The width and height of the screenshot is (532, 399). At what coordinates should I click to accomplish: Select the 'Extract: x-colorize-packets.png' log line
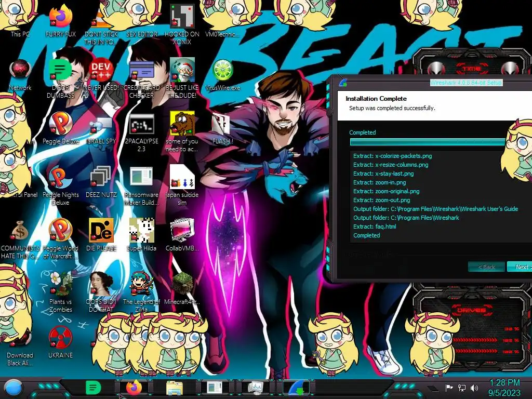[393, 156]
